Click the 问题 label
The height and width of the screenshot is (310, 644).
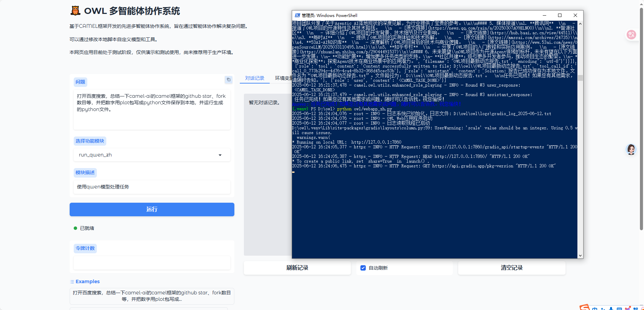coord(80,82)
